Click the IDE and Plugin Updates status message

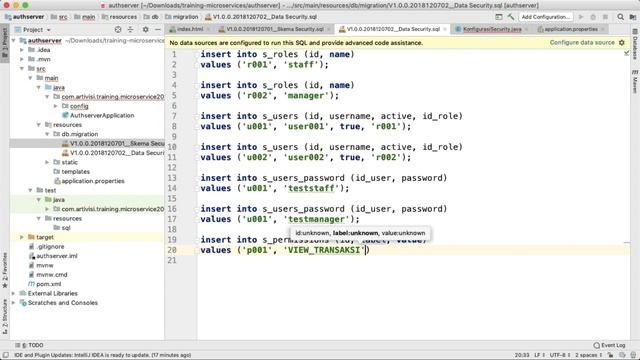pyautogui.click(x=102, y=355)
